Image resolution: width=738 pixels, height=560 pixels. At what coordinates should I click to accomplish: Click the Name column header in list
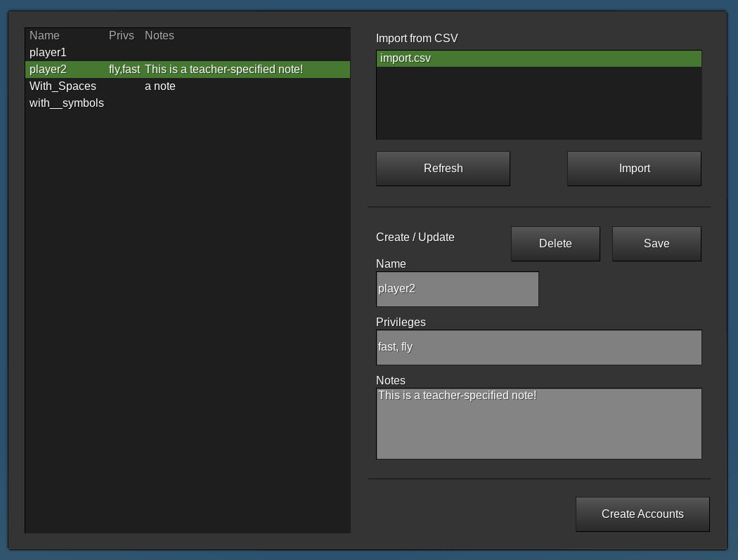click(44, 36)
